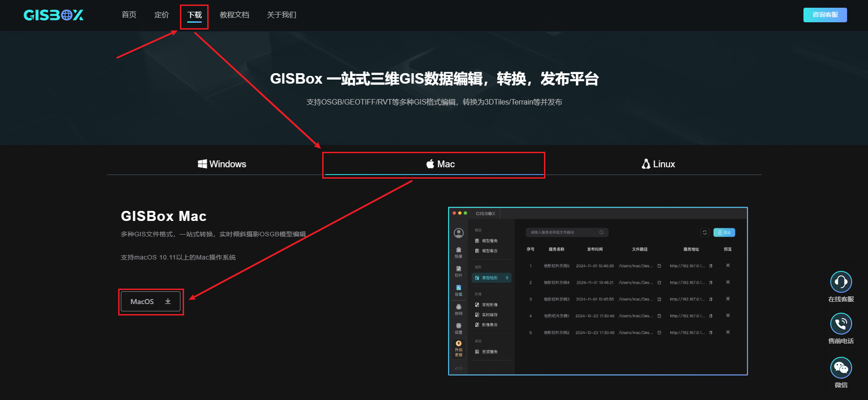Switch to the Linux tab
Screen dimensions: 868x400
[658, 164]
